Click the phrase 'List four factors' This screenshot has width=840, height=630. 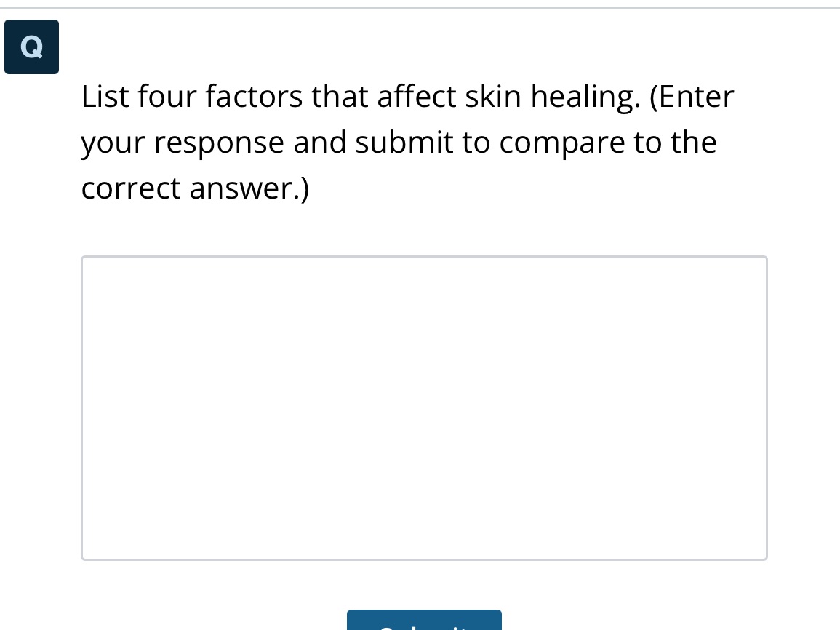[161, 96]
